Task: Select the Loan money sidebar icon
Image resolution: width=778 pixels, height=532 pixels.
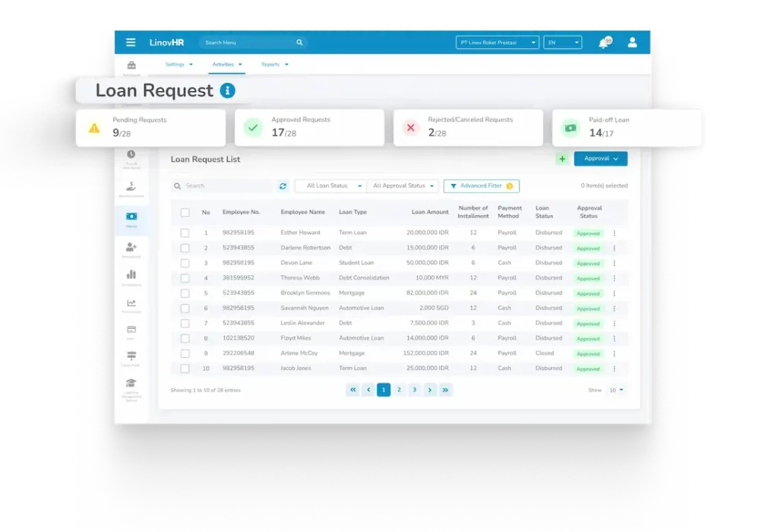Action: tap(131, 217)
